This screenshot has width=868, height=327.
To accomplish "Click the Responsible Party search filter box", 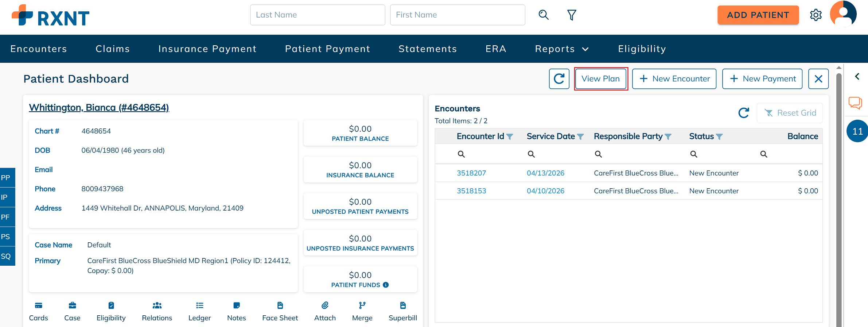I will (638, 154).
